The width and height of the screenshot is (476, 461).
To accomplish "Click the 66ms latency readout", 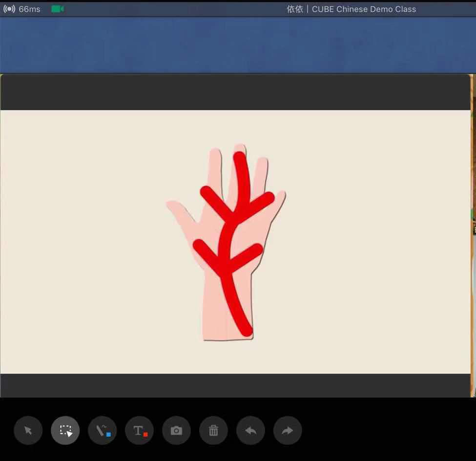I will [29, 9].
